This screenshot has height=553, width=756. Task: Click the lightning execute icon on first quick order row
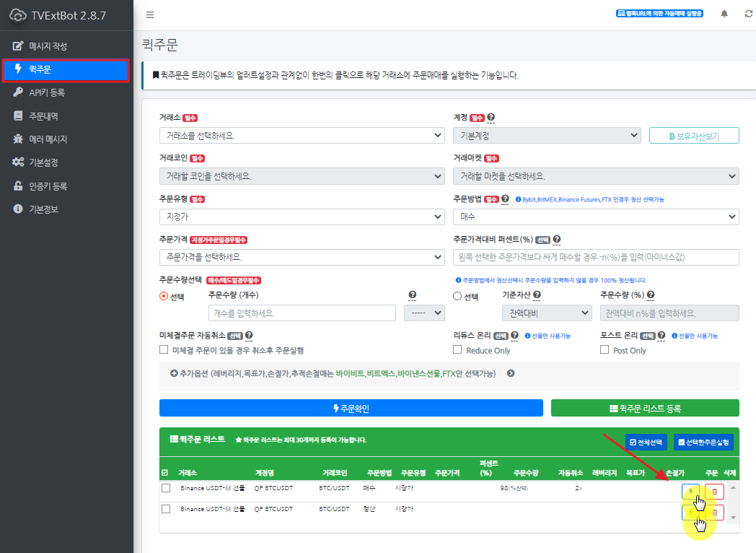[x=690, y=491]
